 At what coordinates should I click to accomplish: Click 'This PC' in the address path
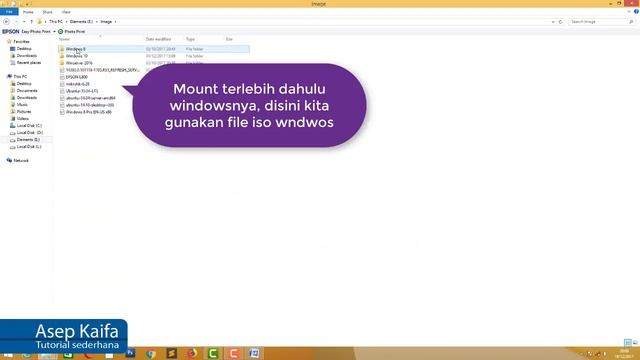tap(56, 22)
